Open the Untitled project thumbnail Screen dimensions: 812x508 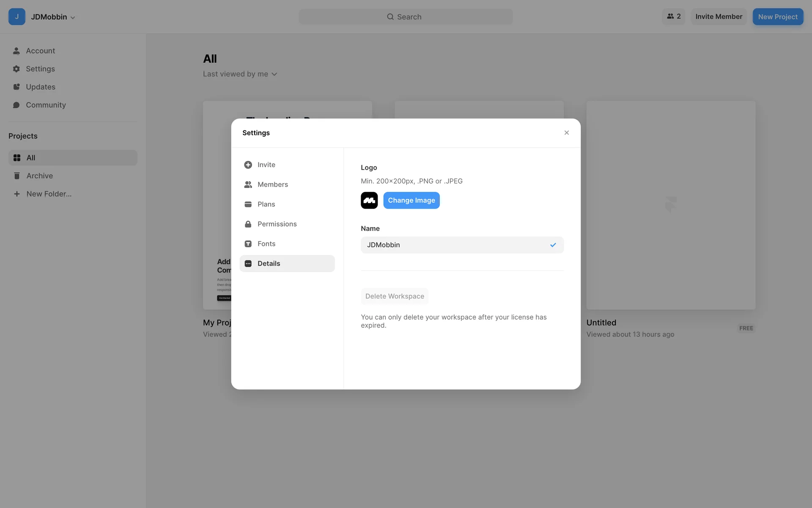point(670,205)
